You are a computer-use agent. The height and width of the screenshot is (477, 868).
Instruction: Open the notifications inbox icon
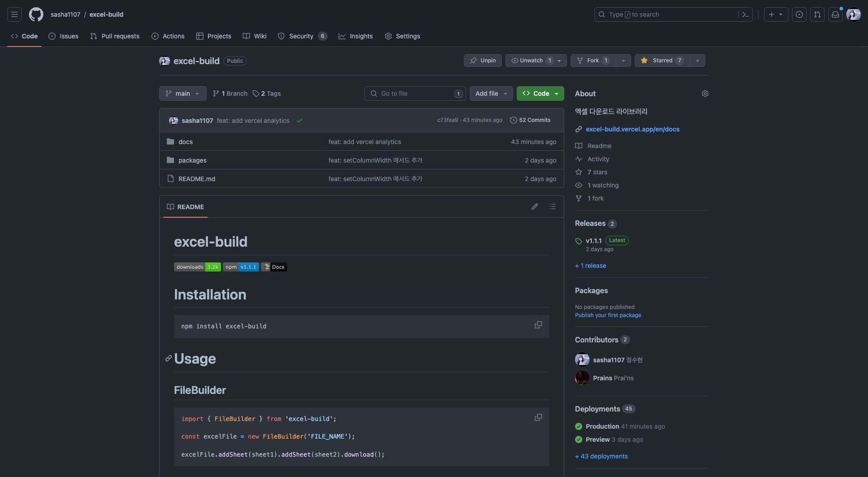click(835, 14)
